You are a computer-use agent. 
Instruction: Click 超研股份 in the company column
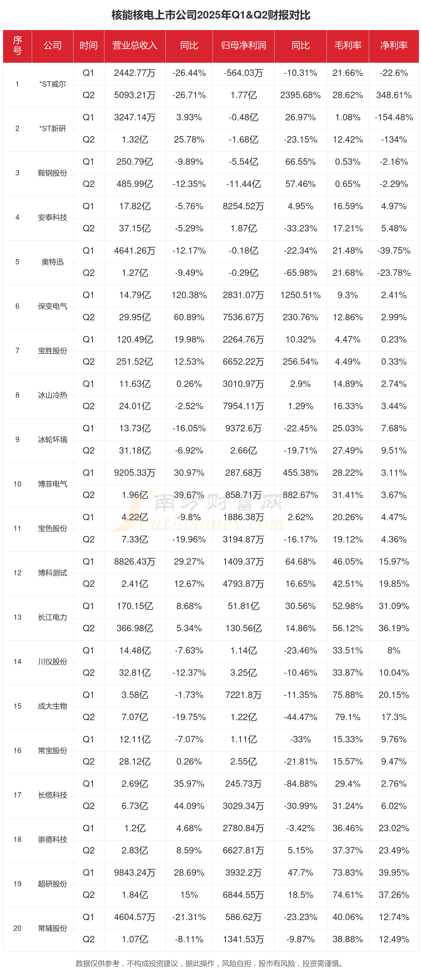(53, 884)
